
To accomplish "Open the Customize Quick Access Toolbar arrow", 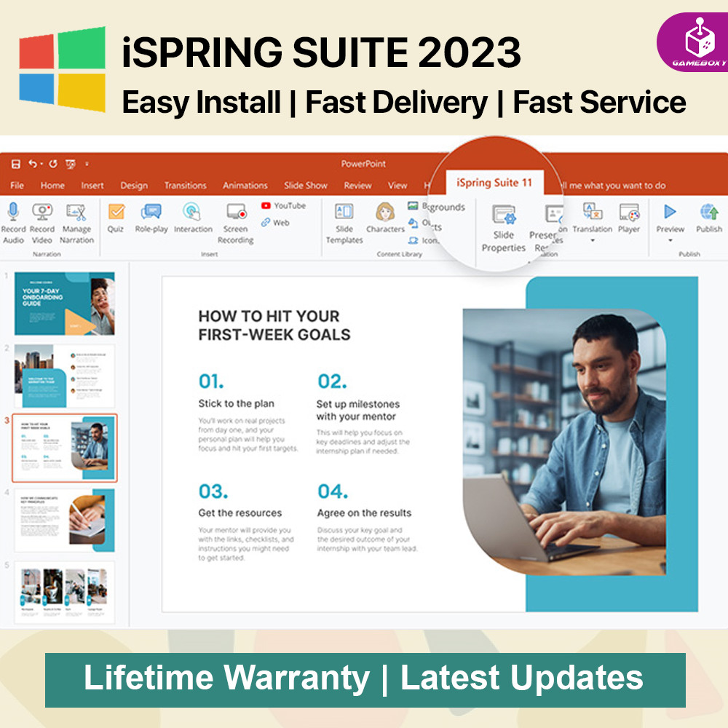I will [87, 164].
